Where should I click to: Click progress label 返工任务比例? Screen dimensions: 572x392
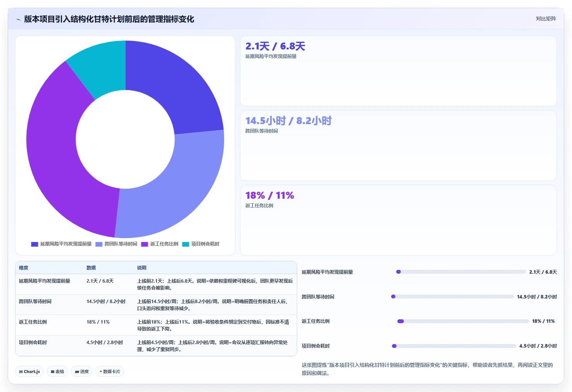316,321
